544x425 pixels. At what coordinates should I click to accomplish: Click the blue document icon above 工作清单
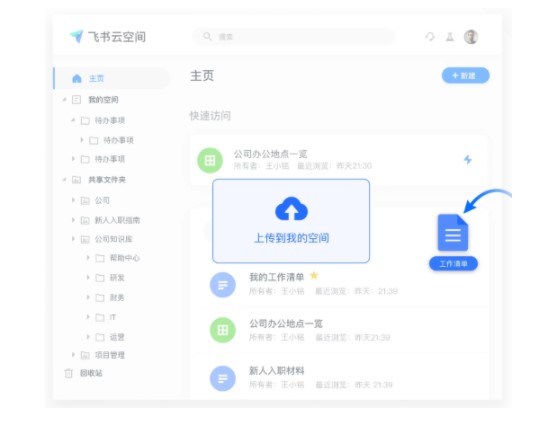tap(453, 232)
